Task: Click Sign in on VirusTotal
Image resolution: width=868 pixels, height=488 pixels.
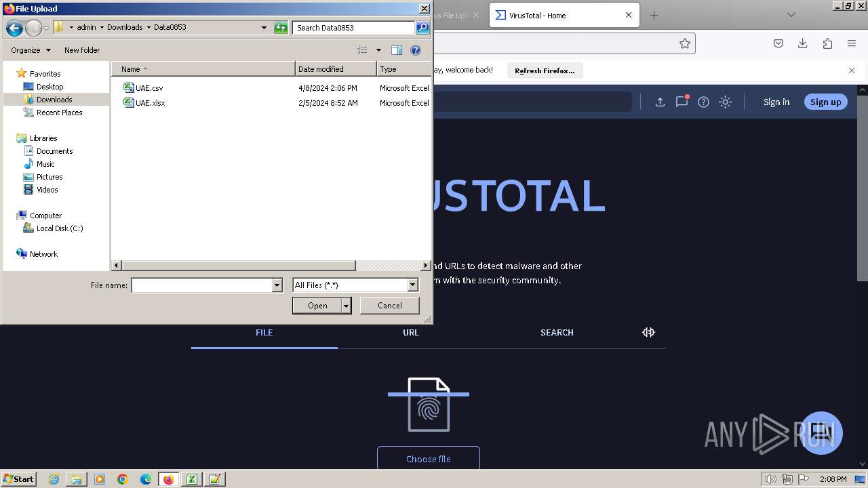Action: click(776, 102)
